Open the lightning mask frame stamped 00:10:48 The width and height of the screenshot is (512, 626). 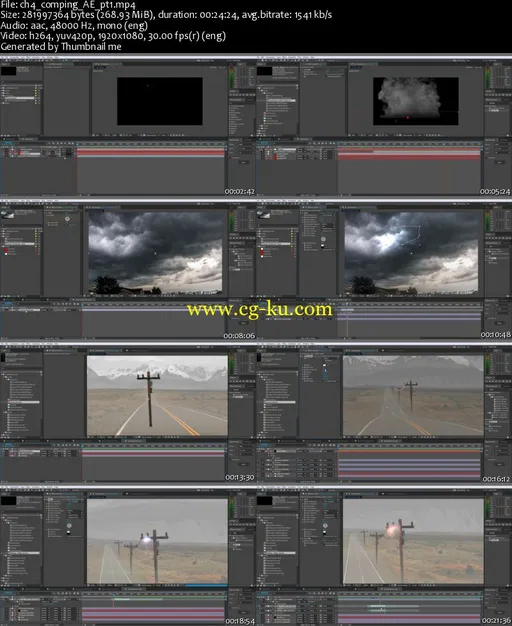pos(384,271)
